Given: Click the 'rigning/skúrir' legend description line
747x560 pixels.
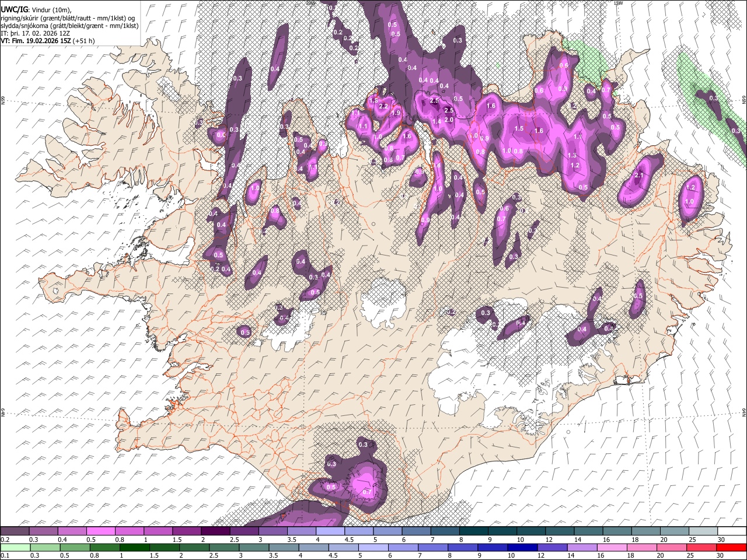Looking at the screenshot, I should [x=68, y=18].
